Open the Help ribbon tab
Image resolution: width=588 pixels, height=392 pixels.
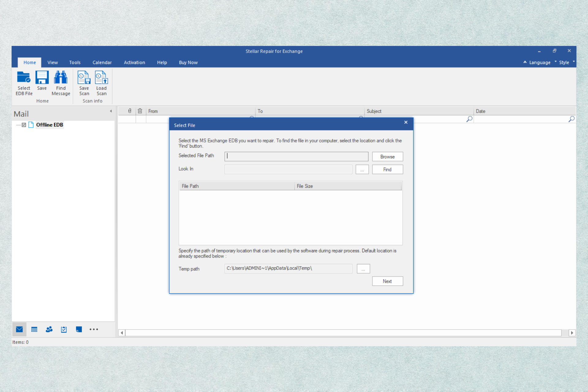pos(162,62)
